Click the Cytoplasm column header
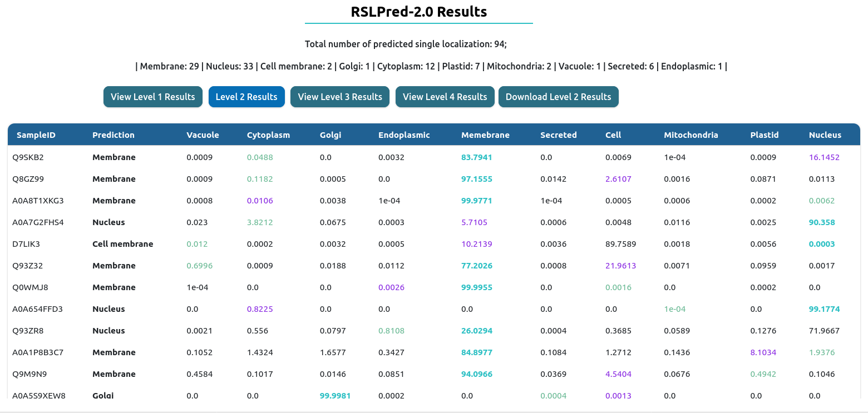The width and height of the screenshot is (868, 413). click(268, 135)
